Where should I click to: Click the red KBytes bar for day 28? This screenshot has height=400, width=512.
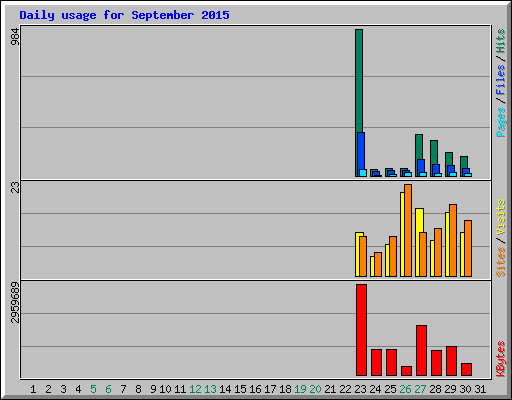click(436, 363)
